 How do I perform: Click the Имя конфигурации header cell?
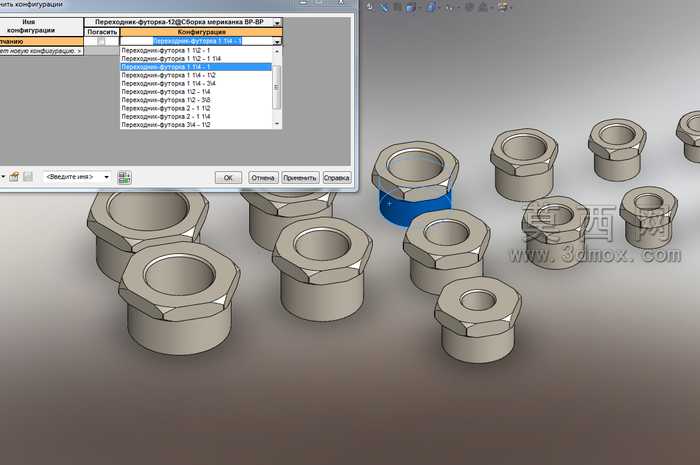click(x=42, y=26)
